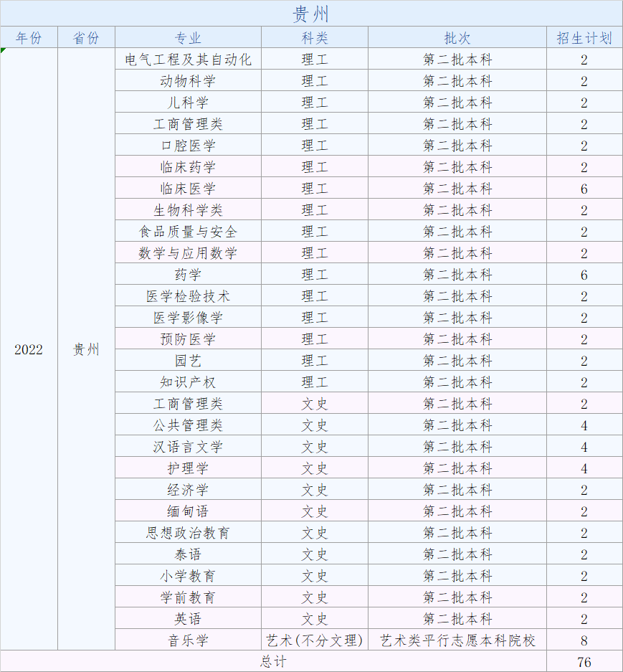Click the 汉语言文学 major cell

188,447
